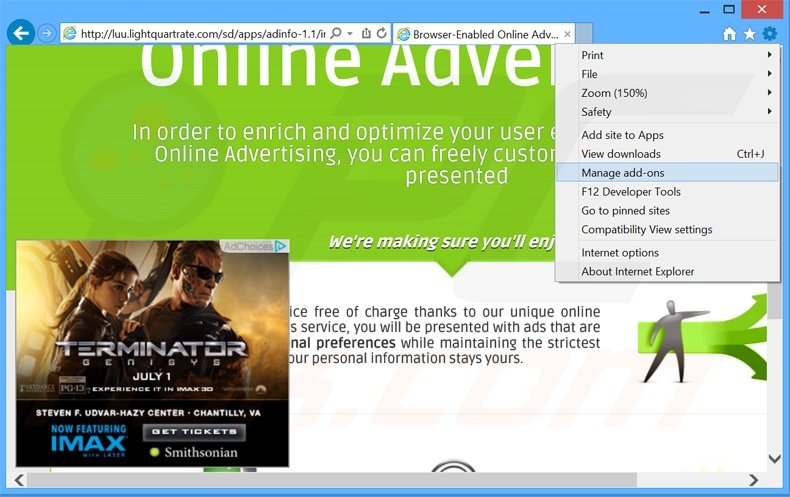Open the Safety submenu

point(669,112)
